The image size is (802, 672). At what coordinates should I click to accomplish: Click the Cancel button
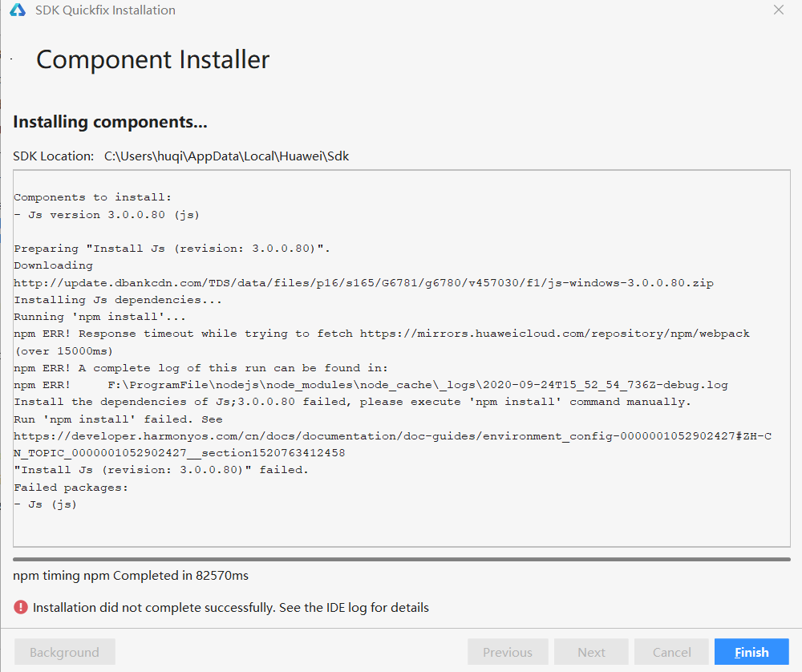click(671, 652)
